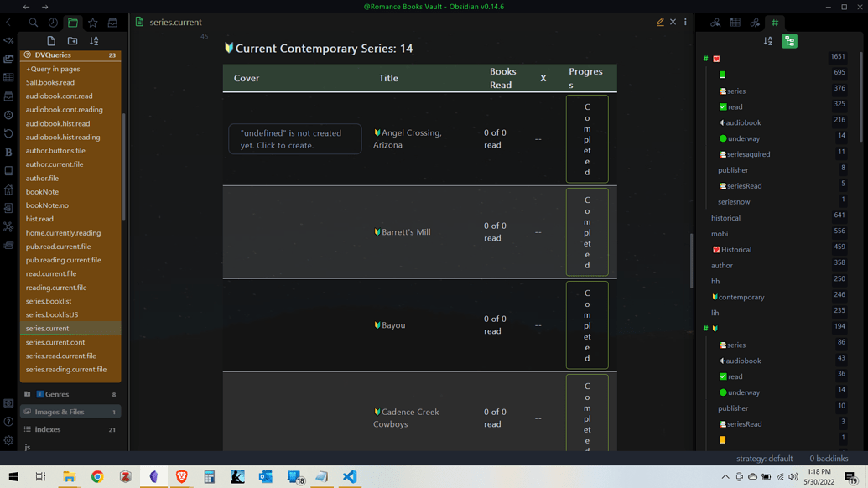The height and width of the screenshot is (488, 868).
Task: Change file explorer sort order
Action: point(94,41)
